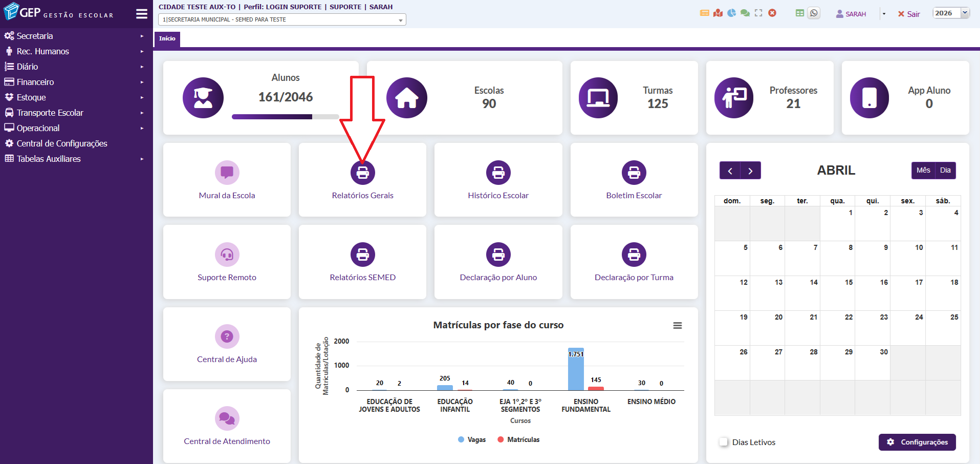Image resolution: width=980 pixels, height=464 pixels.
Task: Open Suporte Remoto headset icon
Action: tap(227, 255)
